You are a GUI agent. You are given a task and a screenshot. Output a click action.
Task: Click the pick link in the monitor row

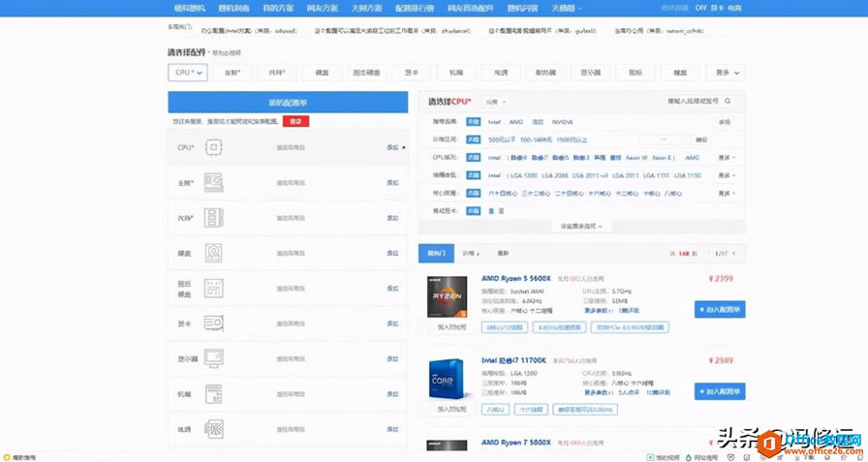coord(392,359)
